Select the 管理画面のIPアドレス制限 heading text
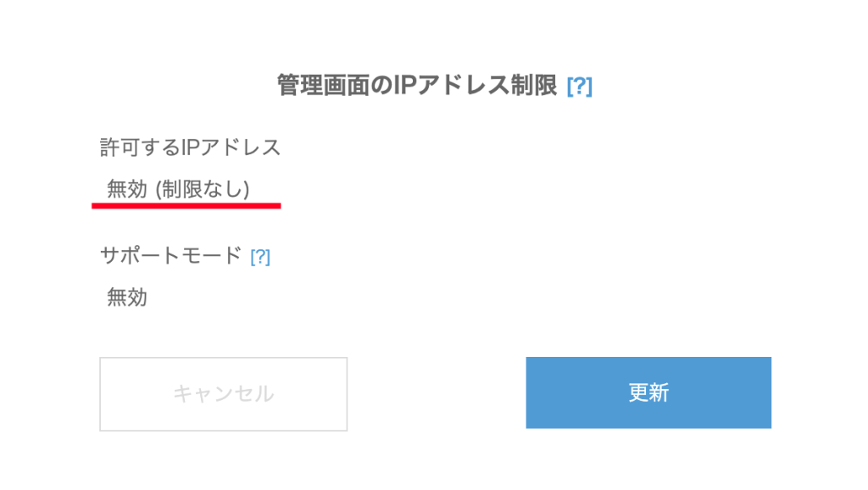This screenshot has width=868, height=490. click(416, 86)
